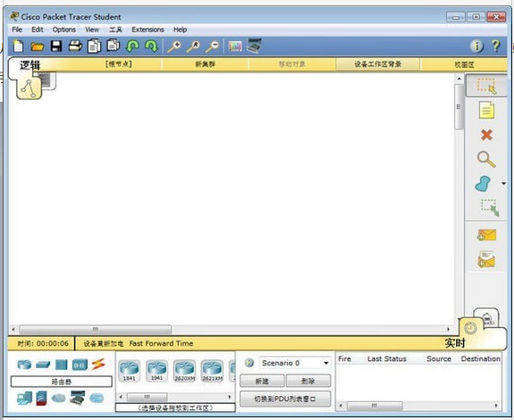Save with the floppy disk icon
Image resolution: width=514 pixels, height=420 pixels.
pos(56,46)
